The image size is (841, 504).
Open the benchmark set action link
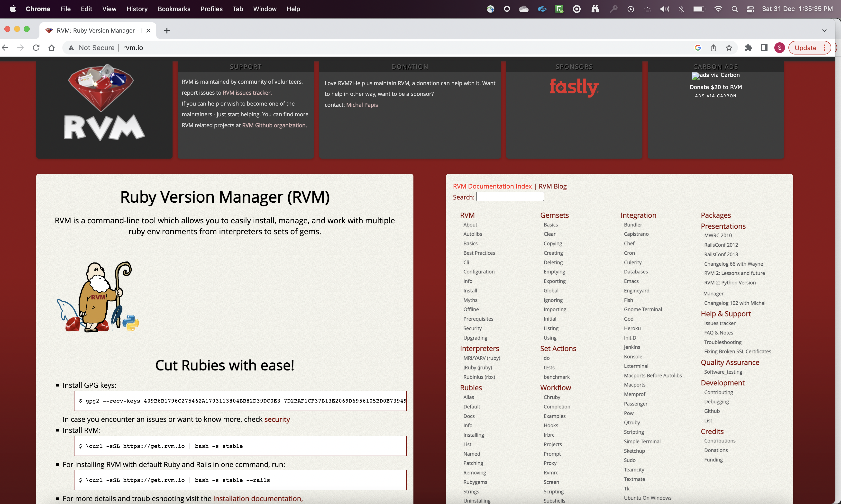[556, 377]
